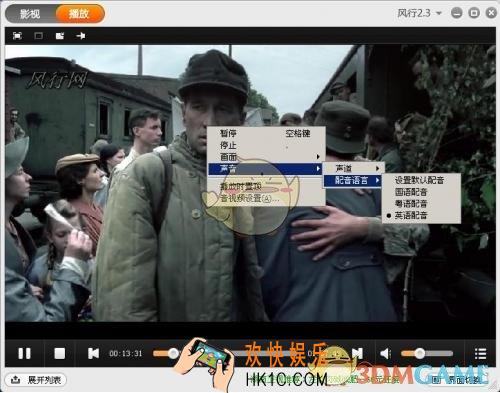
Task: Expand the 声道 submenu
Action: tap(354, 169)
